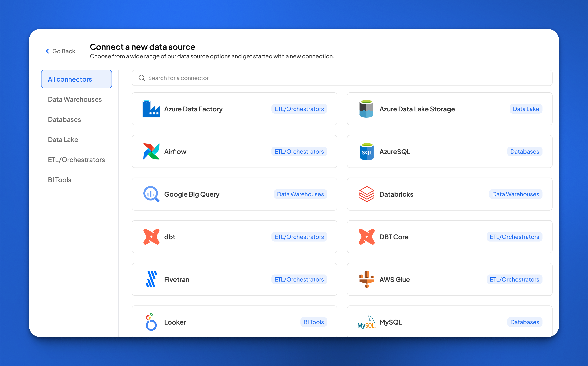Viewport: 588px width, 366px height.
Task: Select the All connectors tab
Action: pyautogui.click(x=76, y=79)
